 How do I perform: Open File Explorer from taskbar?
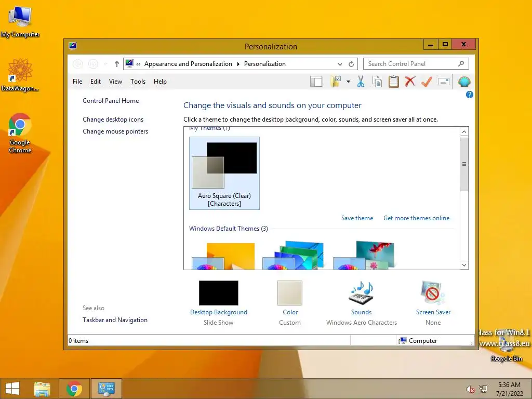[42, 389]
